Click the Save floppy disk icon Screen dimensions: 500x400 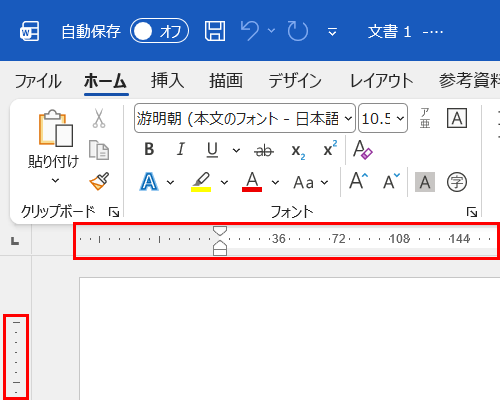click(x=215, y=31)
